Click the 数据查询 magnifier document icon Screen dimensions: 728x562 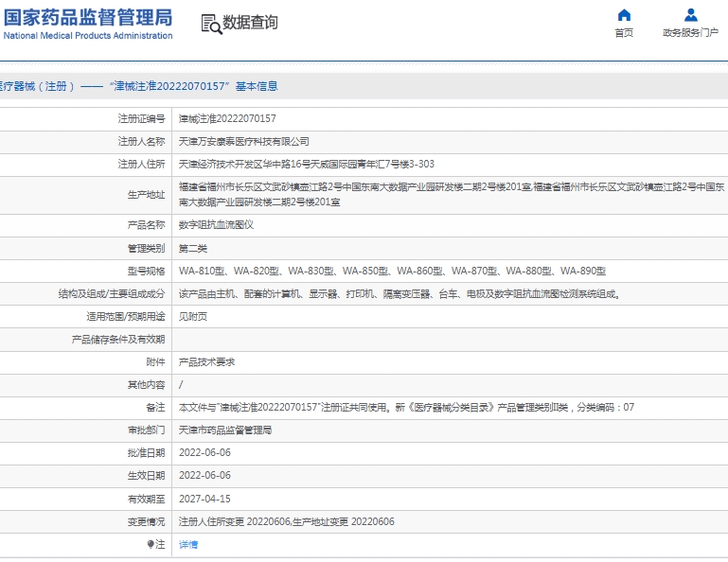[x=211, y=24]
